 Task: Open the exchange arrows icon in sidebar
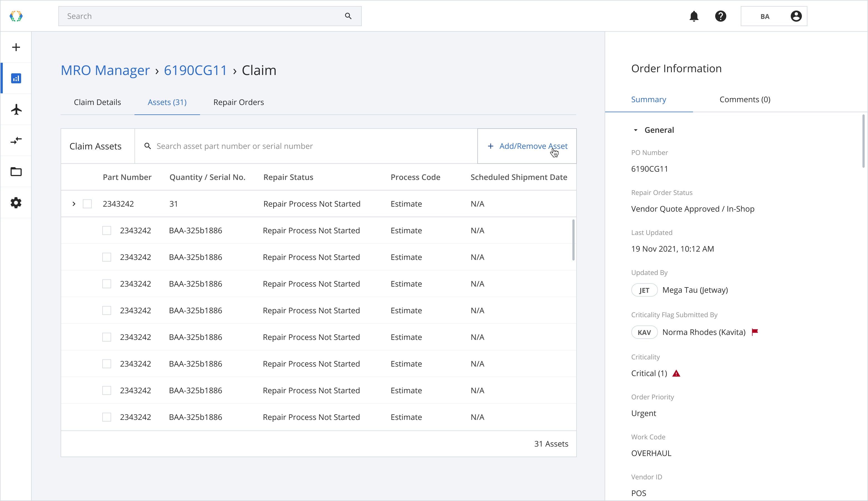[x=16, y=141]
